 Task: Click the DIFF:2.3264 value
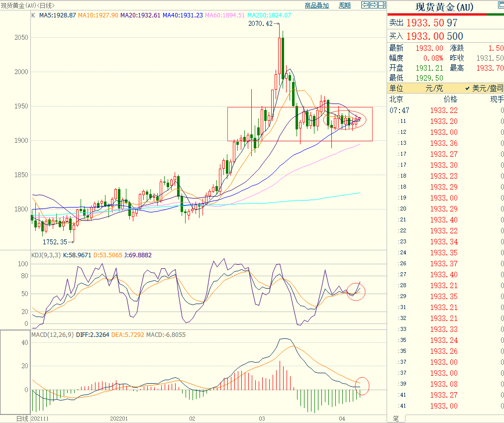93,335
